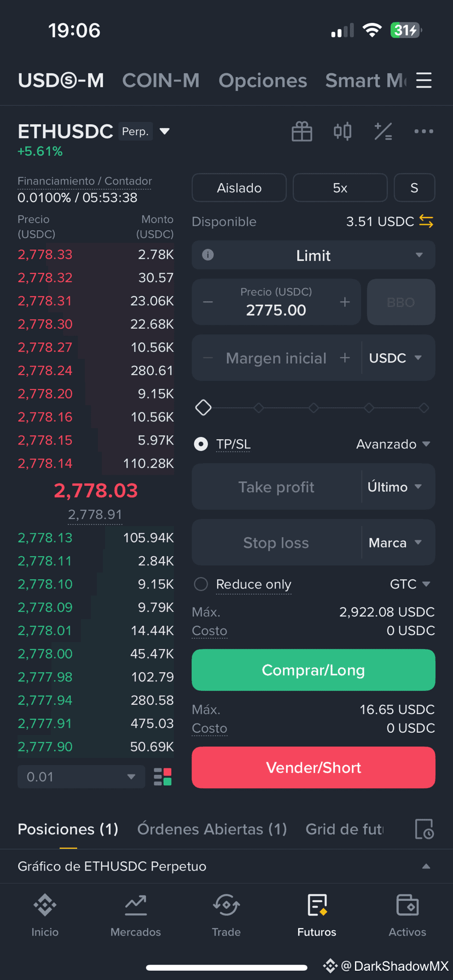Tap the hamburger menu icon
453x980 pixels.
coord(424,80)
